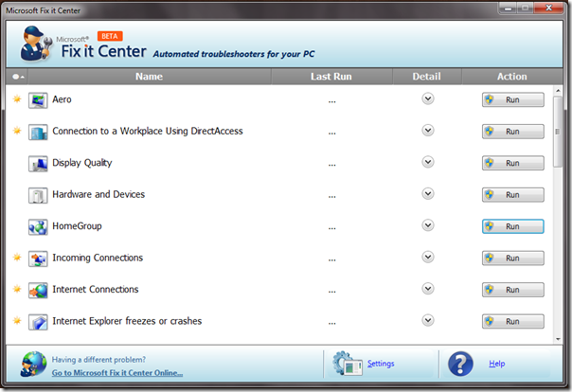Click the star beside Internet Explorer freezes

(x=17, y=321)
